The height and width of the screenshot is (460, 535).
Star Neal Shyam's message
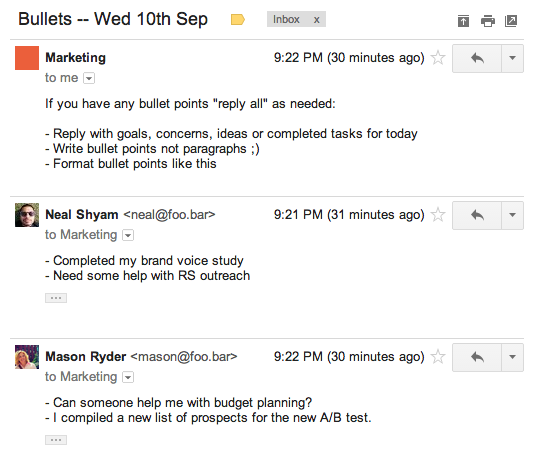(438, 215)
